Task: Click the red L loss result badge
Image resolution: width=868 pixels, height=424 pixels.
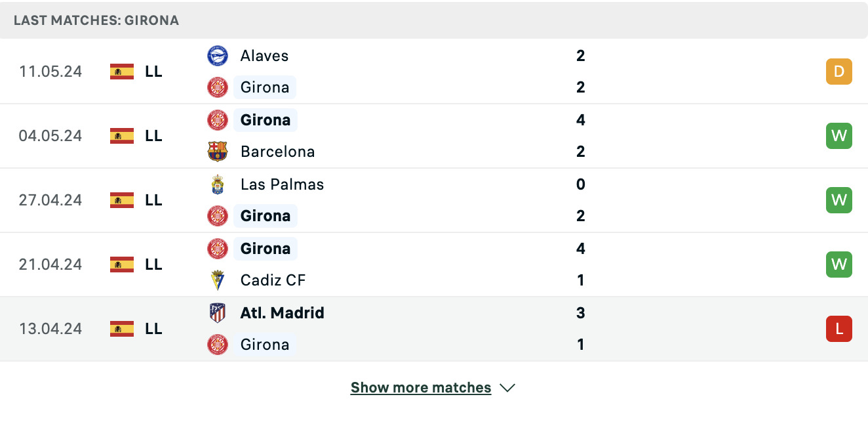Action: pos(839,329)
